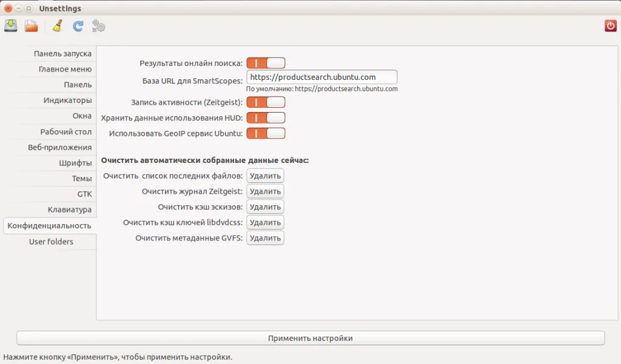Click Удалить for recent files list
Viewport: 621px width, 364px height.
tap(265, 176)
